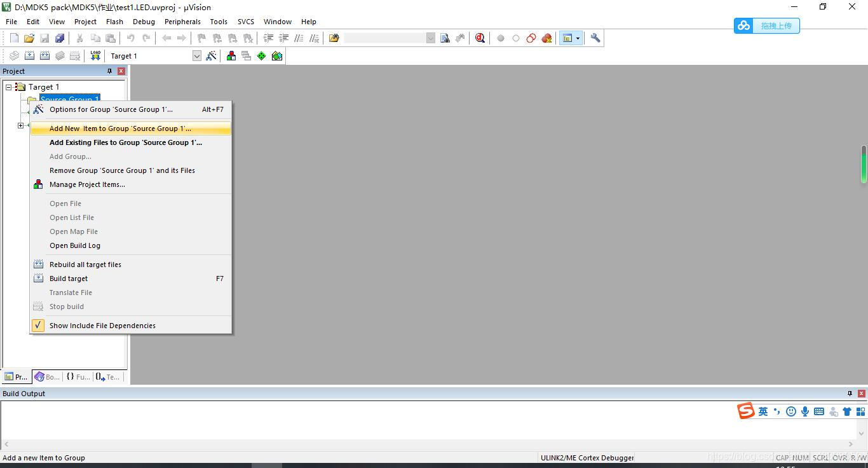Select the Target 1 tree item
Viewport: 868px width, 468px height.
click(x=44, y=87)
